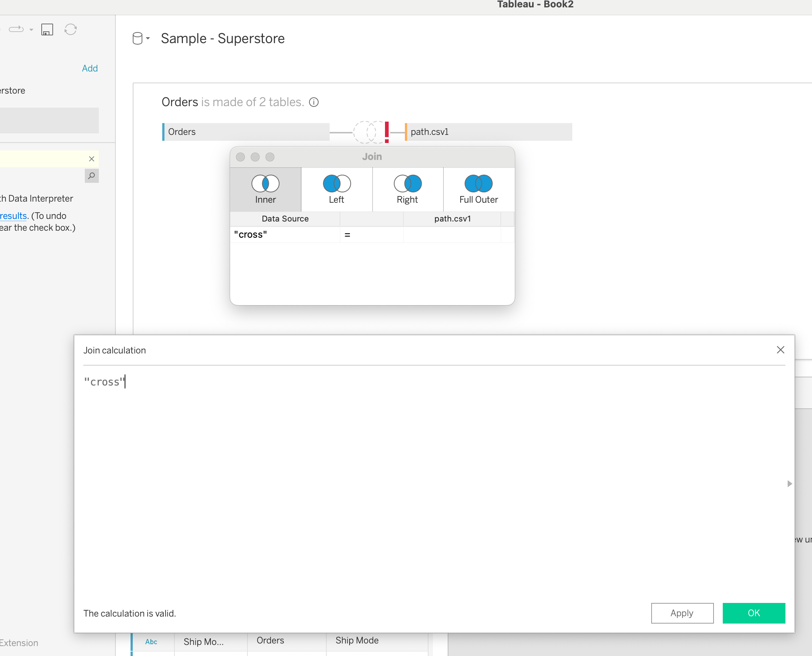Close the Join calculation dialog
The width and height of the screenshot is (812, 656).
click(x=780, y=350)
